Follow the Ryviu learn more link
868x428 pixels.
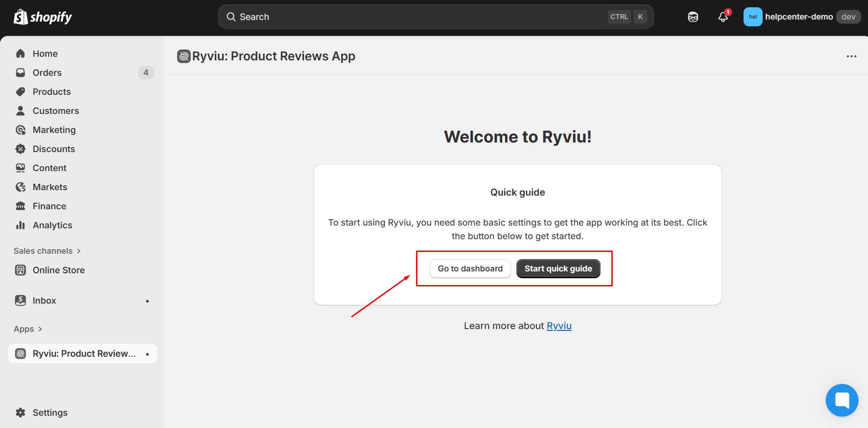click(x=559, y=325)
